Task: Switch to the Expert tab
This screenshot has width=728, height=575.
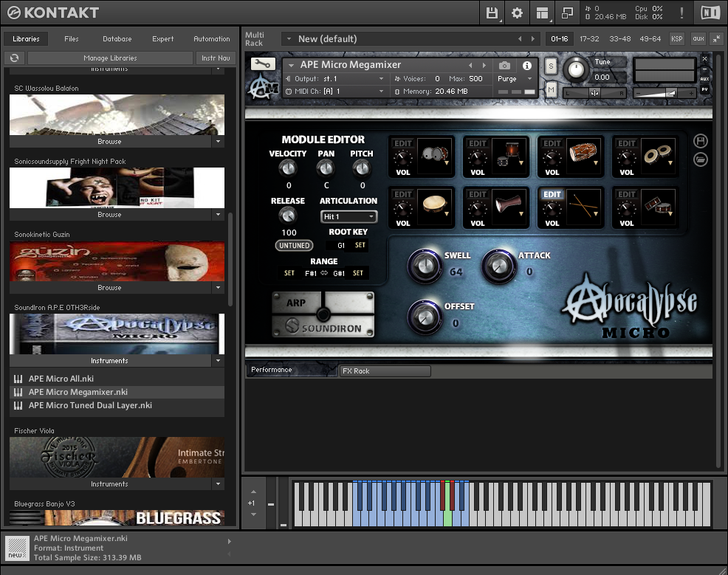Action: tap(163, 39)
